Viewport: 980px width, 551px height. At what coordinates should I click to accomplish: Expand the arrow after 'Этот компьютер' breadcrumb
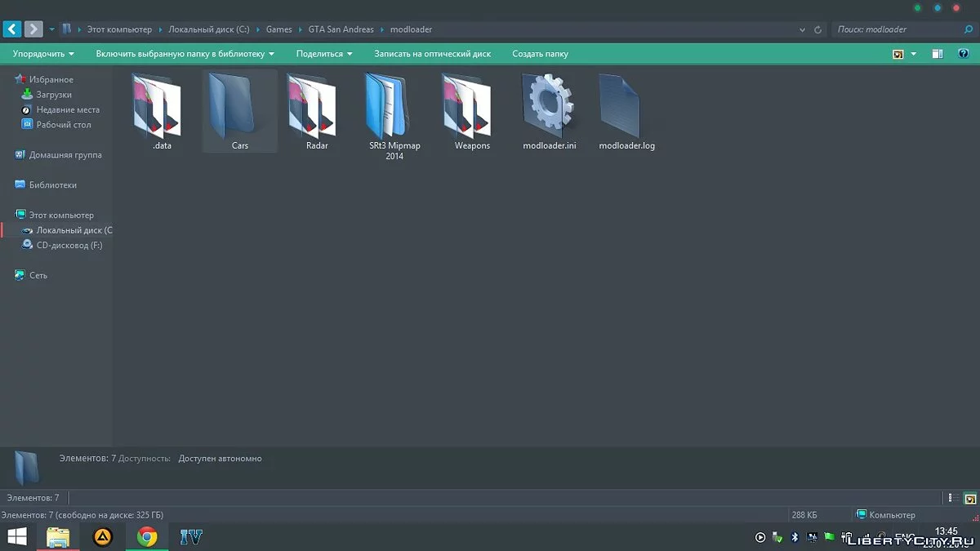tap(160, 29)
